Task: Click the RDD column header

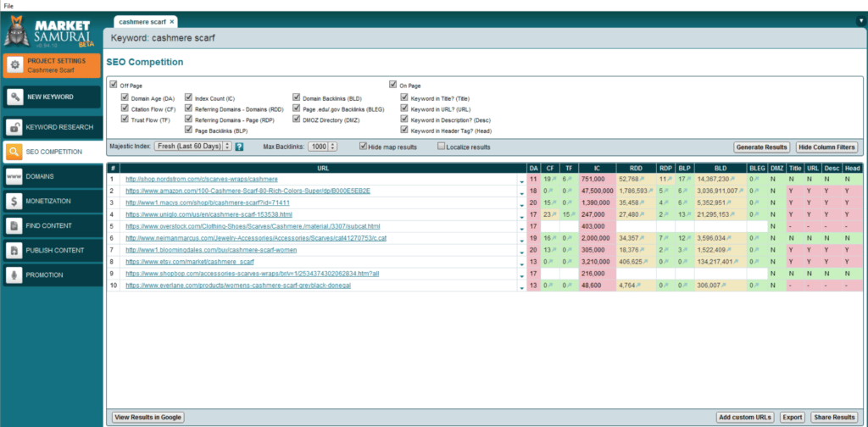Action: [x=636, y=168]
